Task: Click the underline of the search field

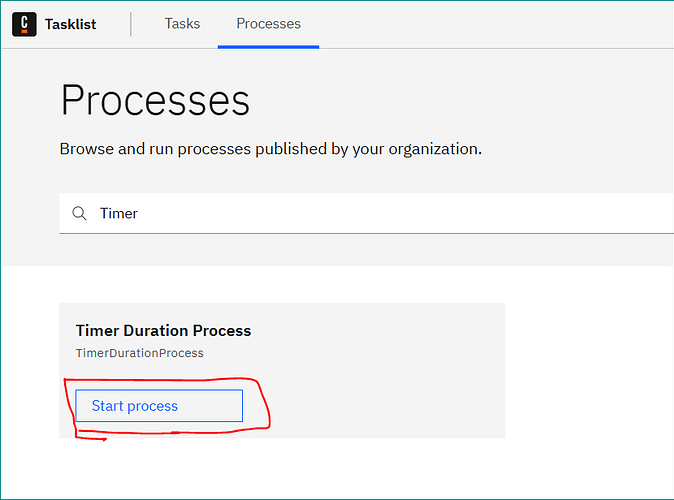Action: pos(366,233)
